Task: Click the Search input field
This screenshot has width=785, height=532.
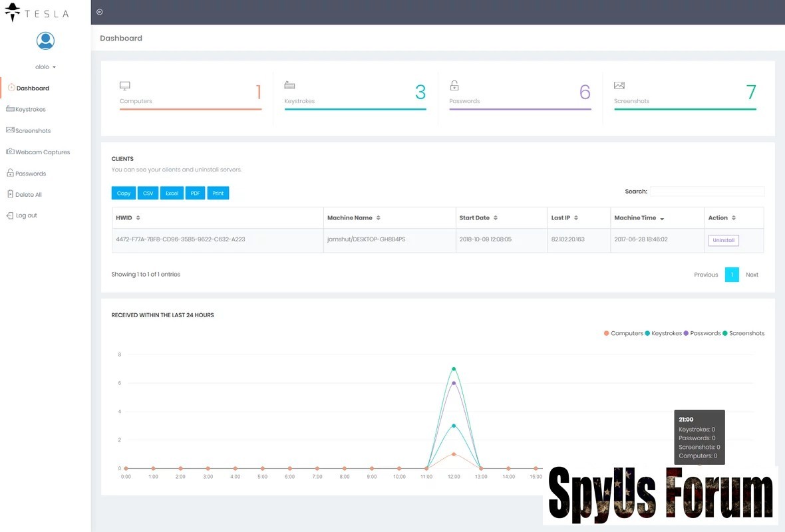Action: (706, 192)
